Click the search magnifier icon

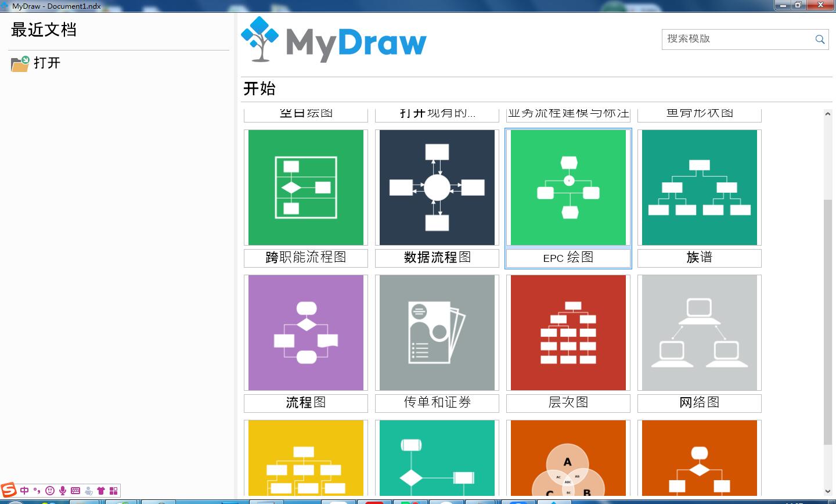click(x=820, y=39)
